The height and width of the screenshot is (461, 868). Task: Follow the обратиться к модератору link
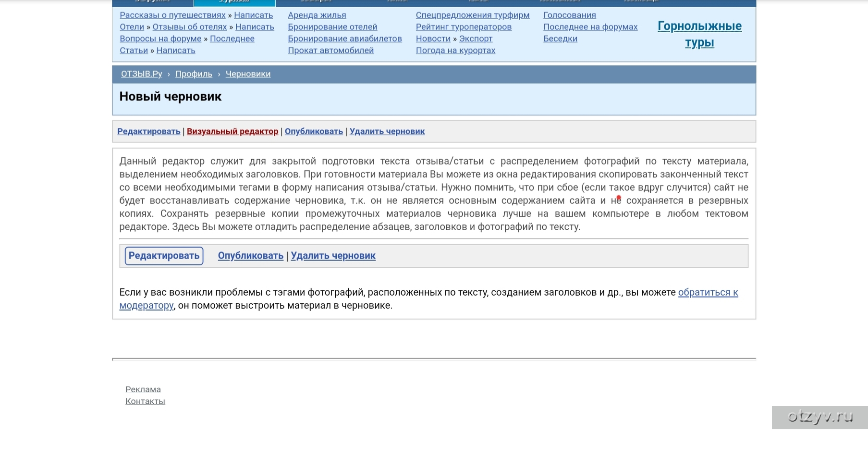708,292
